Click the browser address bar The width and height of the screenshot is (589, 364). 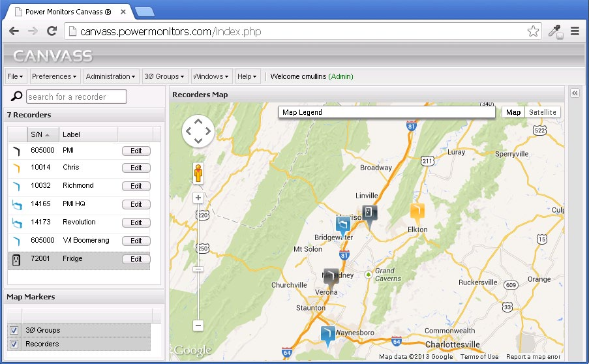point(303,31)
